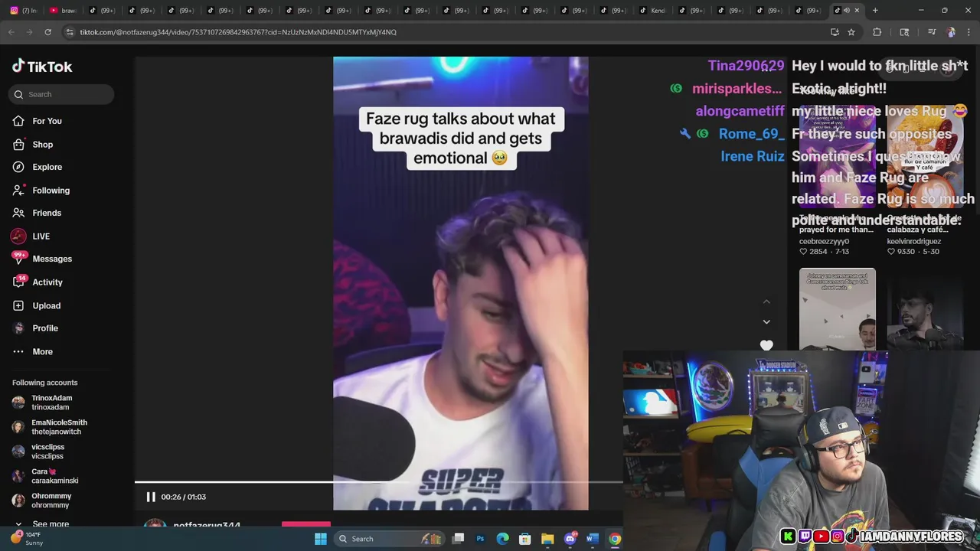Click the Windows taskbar search box
The height and width of the screenshot is (551, 980).
click(390, 539)
